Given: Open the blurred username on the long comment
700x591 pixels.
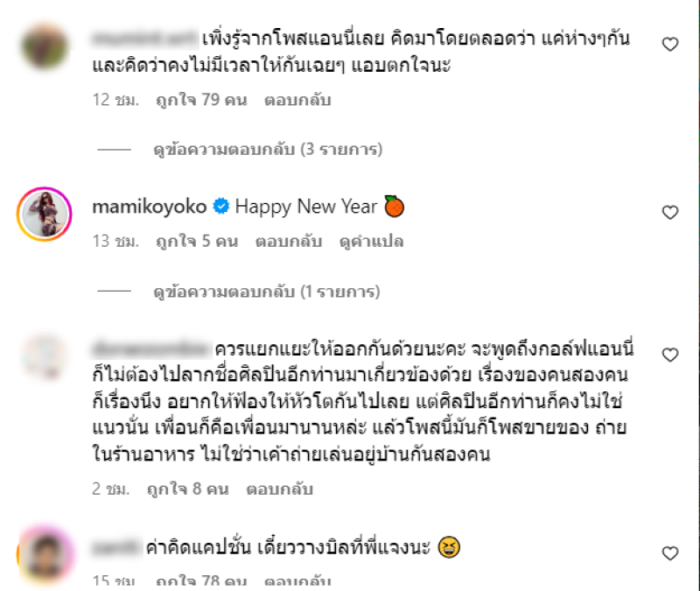Looking at the screenshot, I should (x=150, y=348).
